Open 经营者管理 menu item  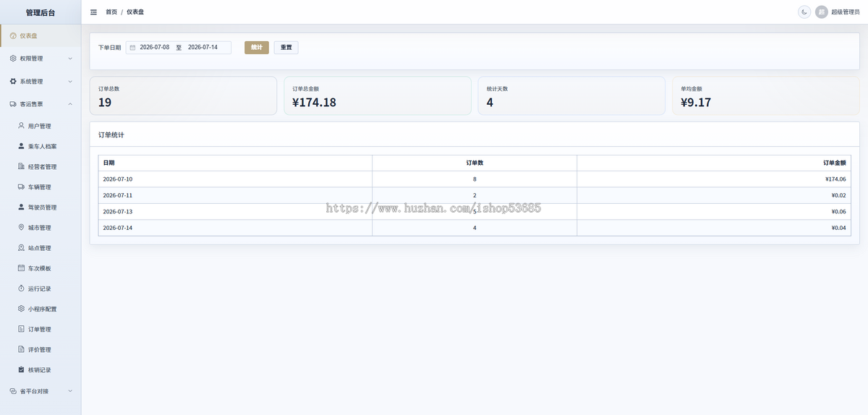click(x=41, y=166)
